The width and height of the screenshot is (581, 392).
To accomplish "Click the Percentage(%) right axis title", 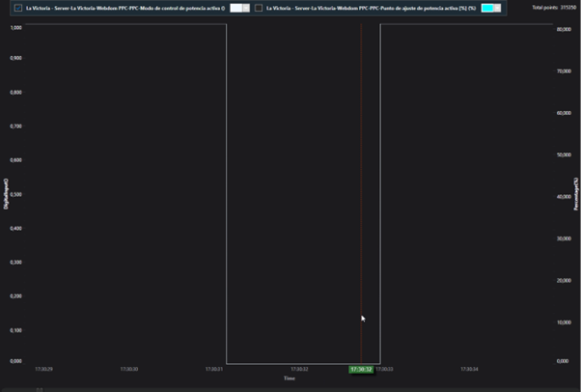I will (576, 193).
